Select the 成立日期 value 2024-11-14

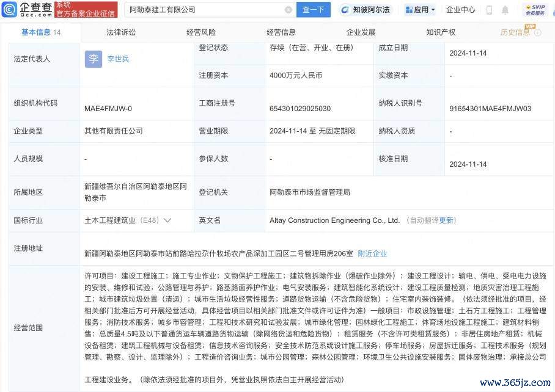pos(468,53)
